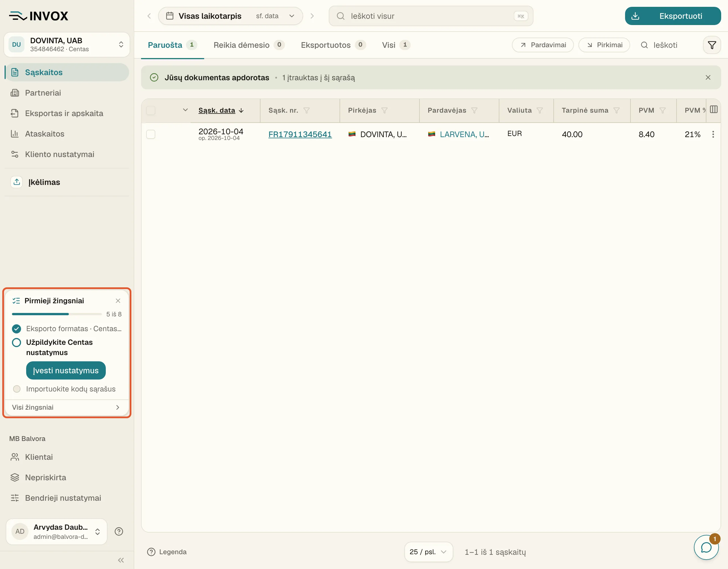Open the 25 / psl. page size dropdown

tap(428, 552)
